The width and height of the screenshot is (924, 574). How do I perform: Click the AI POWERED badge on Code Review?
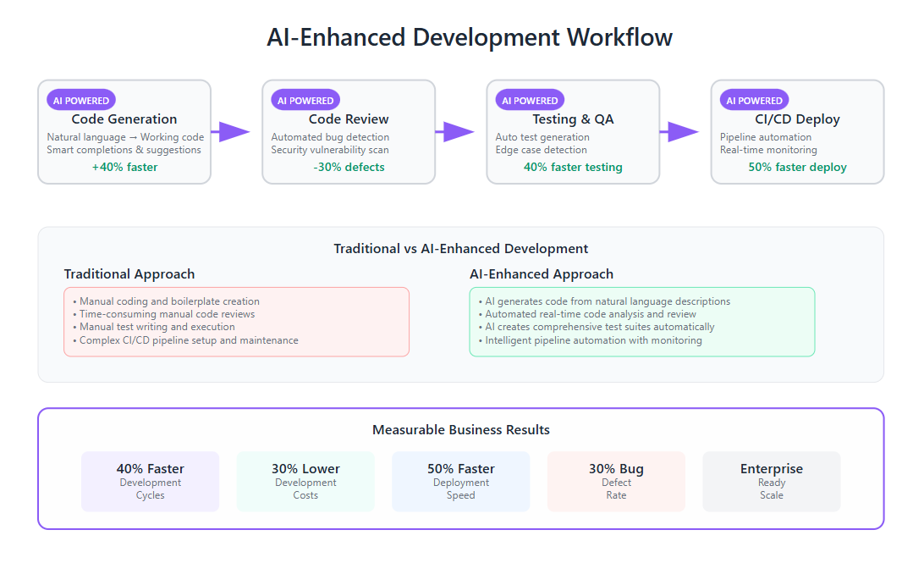[305, 100]
